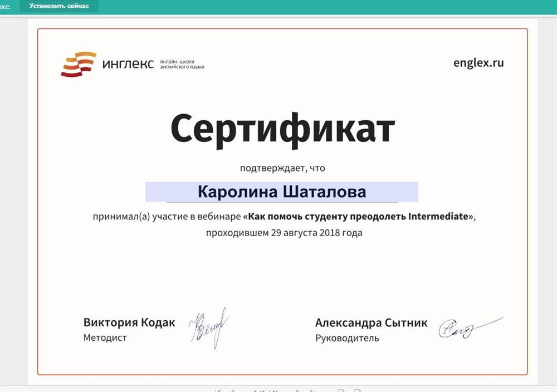
Task: Click the Инглекс striped logo
Action: tap(79, 64)
